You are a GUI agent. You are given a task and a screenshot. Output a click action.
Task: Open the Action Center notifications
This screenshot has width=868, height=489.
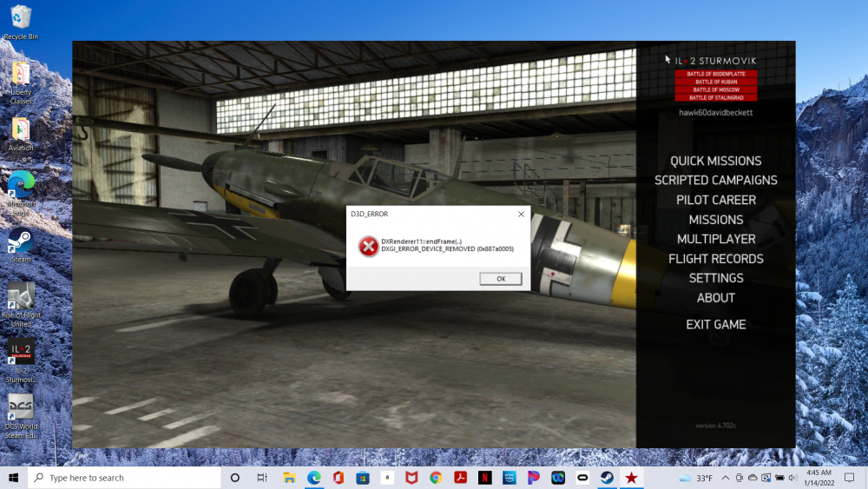pyautogui.click(x=849, y=478)
